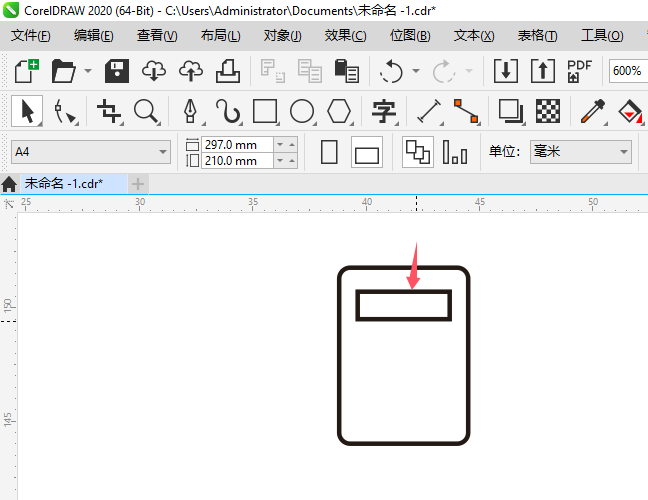The height and width of the screenshot is (500, 648).
Task: Select the Color eyedropper tool
Action: point(593,111)
